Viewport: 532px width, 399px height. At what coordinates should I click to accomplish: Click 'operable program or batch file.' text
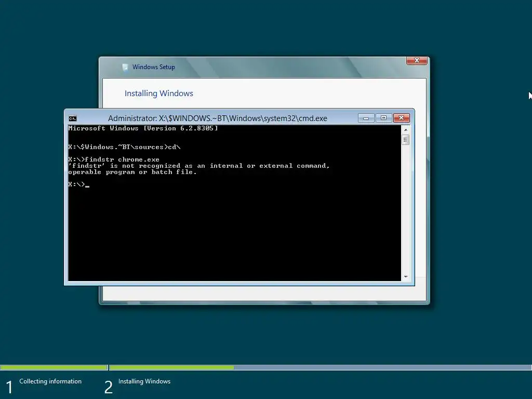[132, 172]
